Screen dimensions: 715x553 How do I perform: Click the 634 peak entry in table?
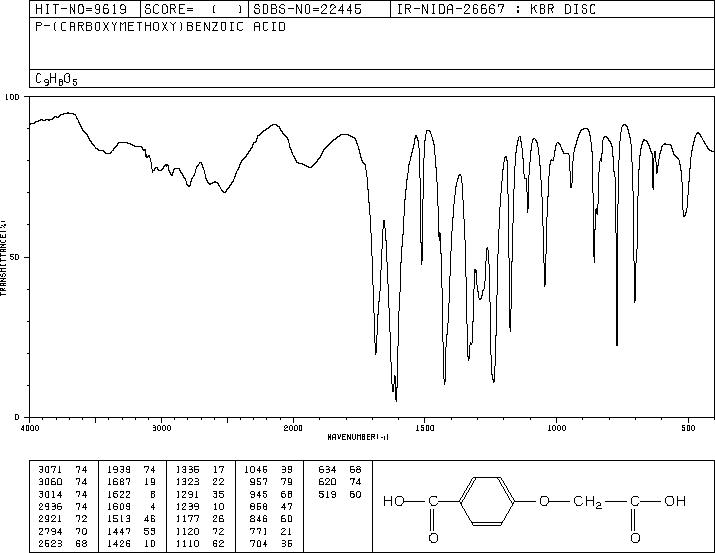click(340, 470)
